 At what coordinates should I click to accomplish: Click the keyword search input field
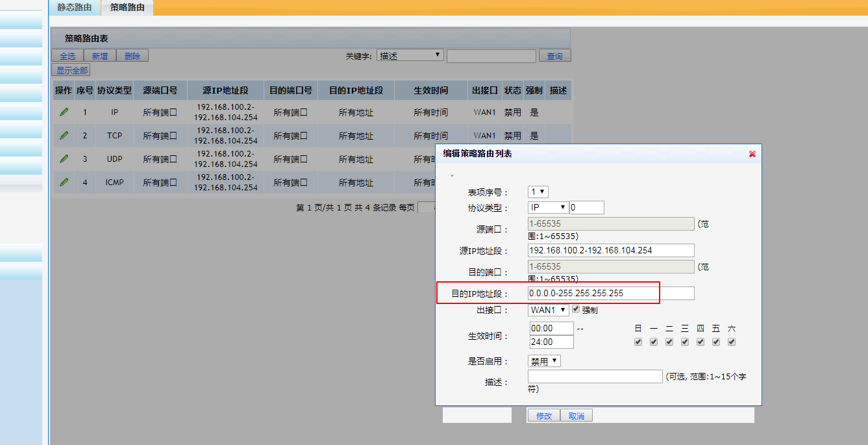coord(491,56)
